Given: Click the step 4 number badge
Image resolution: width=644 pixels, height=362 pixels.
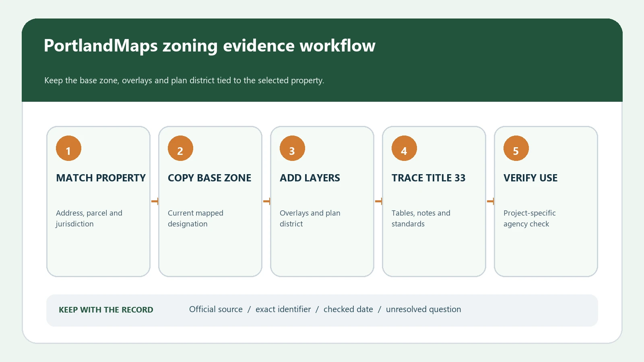Looking at the screenshot, I should 404,148.
